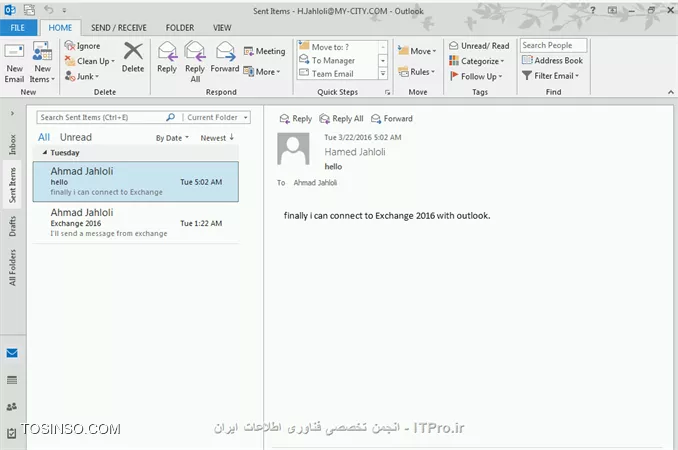Click Forward in the reading pane
Viewport: 678px width, 450px height.
point(392,118)
